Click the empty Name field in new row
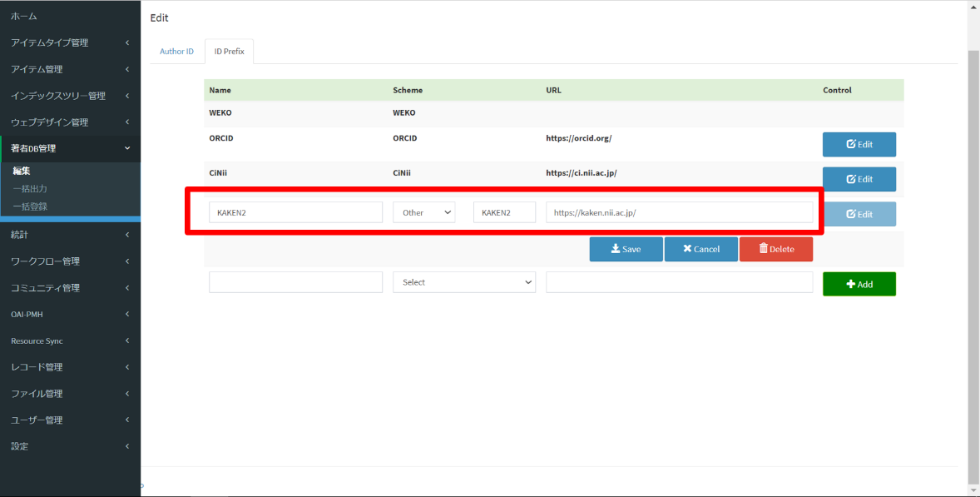The image size is (980, 497). coord(295,282)
